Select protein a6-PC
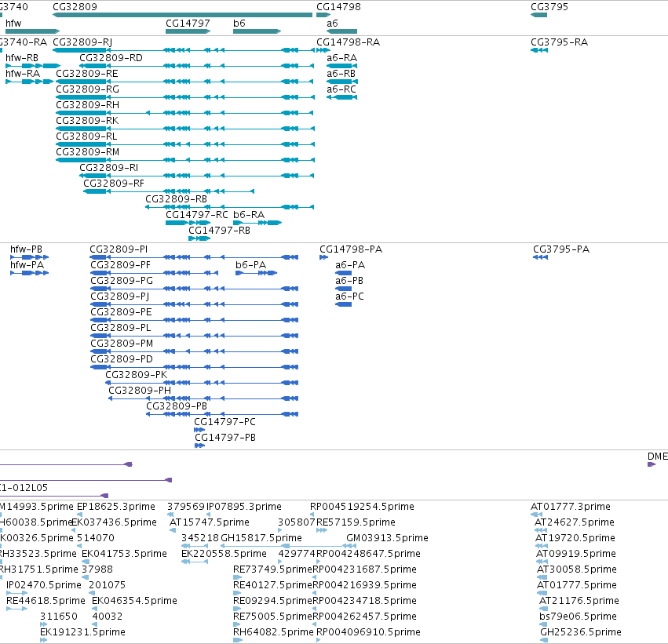 pos(343,304)
